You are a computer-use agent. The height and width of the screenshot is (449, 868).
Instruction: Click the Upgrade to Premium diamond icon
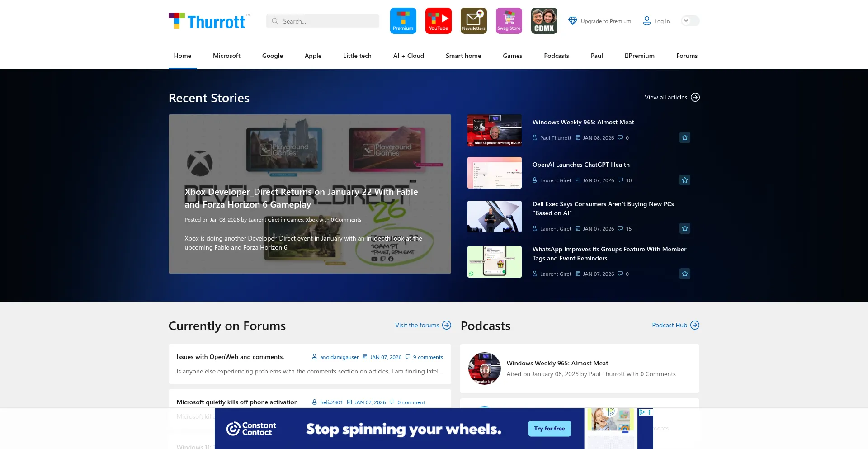pos(572,21)
